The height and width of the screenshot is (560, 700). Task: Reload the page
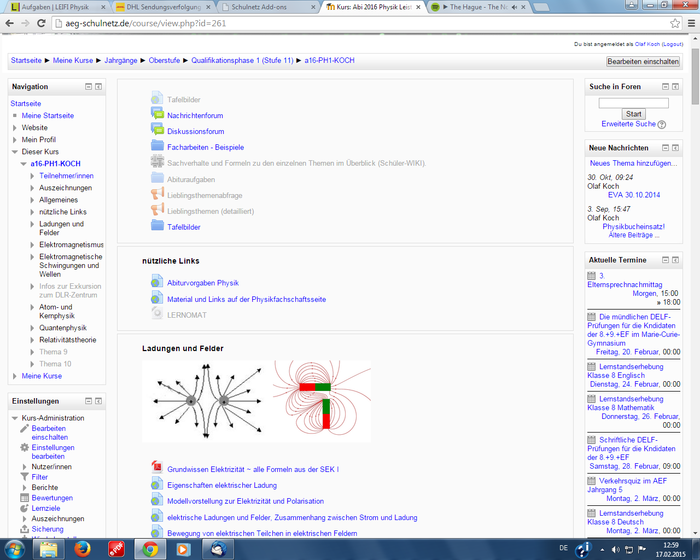click(x=41, y=23)
